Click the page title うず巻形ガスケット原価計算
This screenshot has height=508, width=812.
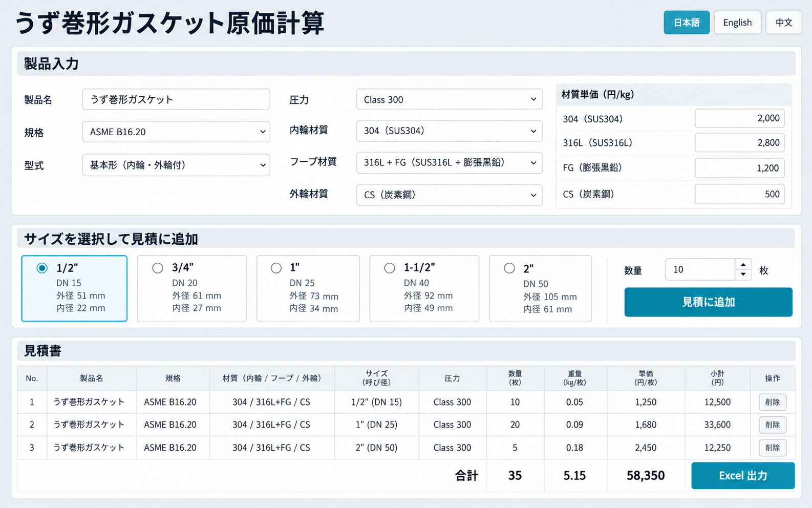click(x=169, y=23)
